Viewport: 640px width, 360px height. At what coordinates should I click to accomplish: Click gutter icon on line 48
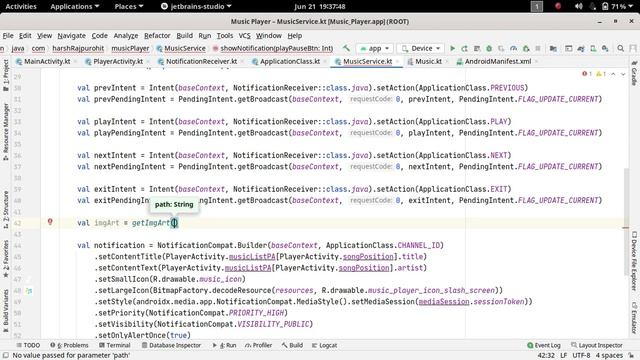(29, 291)
